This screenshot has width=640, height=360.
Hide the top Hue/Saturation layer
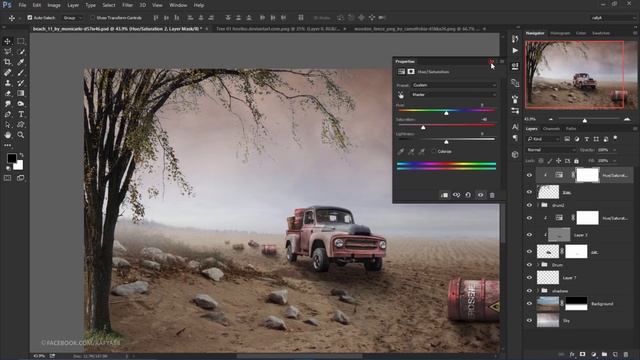pyautogui.click(x=529, y=175)
